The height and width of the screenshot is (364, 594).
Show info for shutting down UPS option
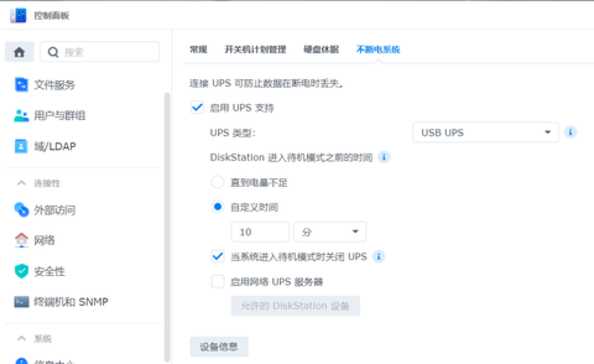click(x=378, y=257)
